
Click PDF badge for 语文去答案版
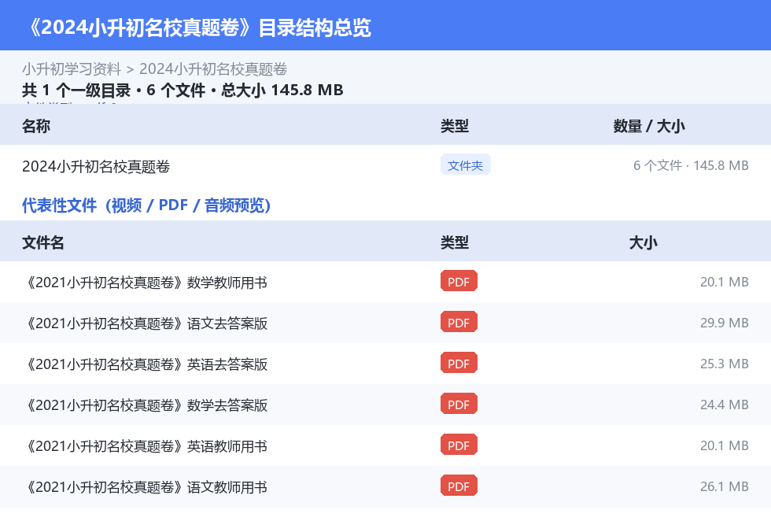(459, 322)
